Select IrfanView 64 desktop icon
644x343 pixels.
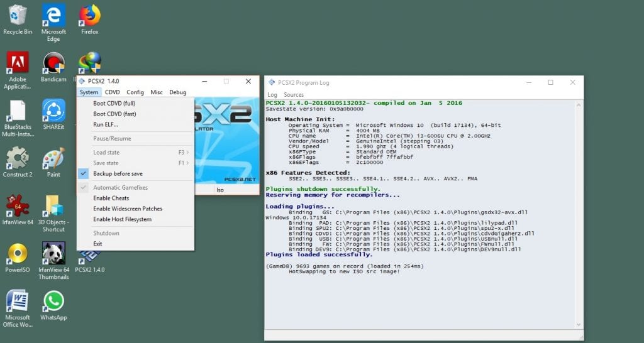(17, 210)
